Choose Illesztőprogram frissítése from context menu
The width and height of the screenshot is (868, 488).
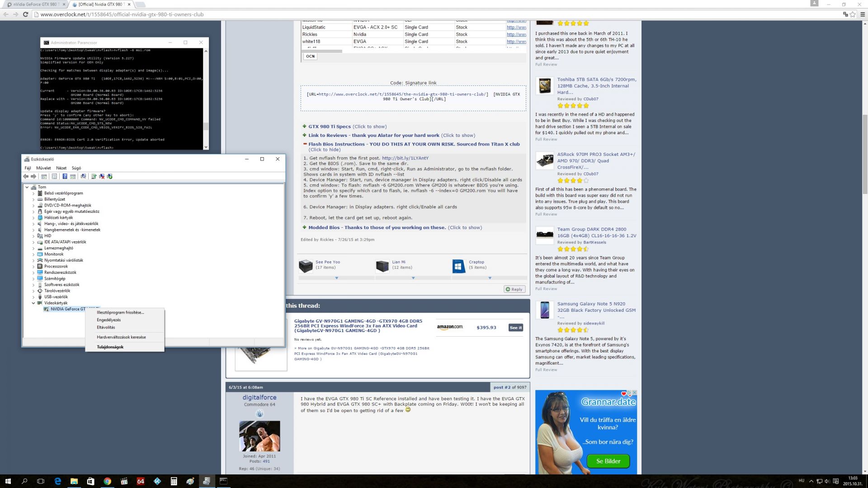coord(124,312)
